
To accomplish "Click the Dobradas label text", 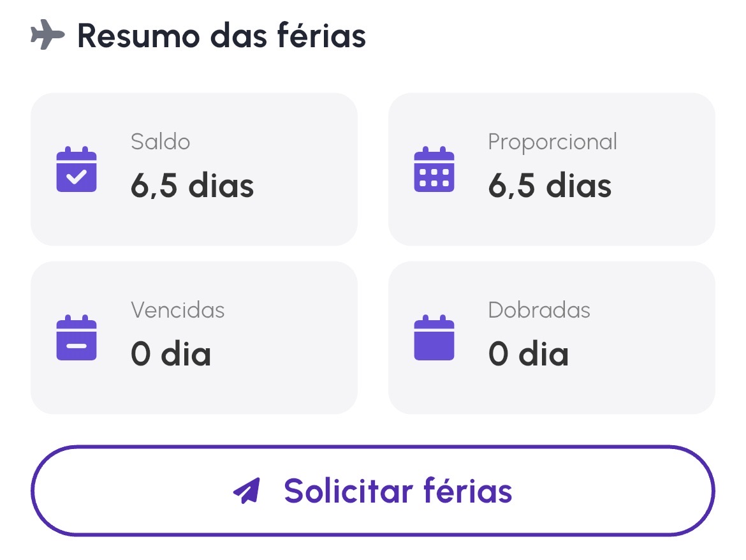I will click(x=539, y=310).
